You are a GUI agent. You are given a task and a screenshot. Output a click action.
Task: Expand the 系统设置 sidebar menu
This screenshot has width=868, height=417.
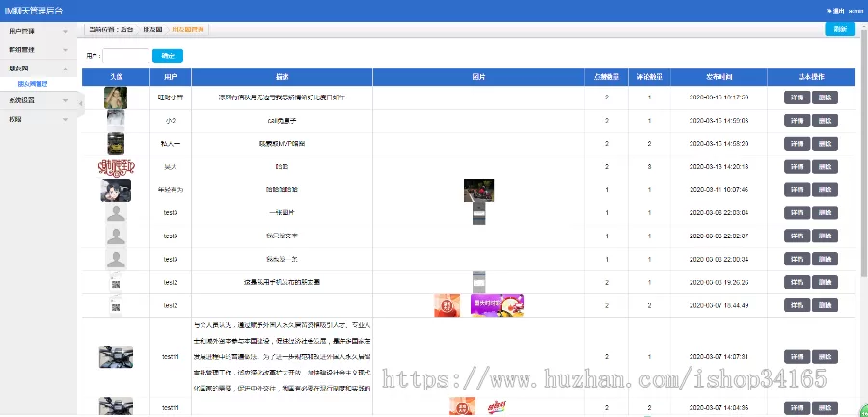pyautogui.click(x=39, y=100)
